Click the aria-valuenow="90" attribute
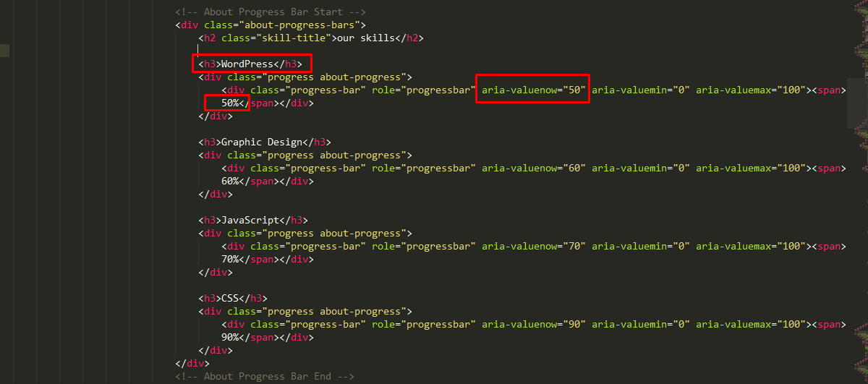The width and height of the screenshot is (868, 384). (533, 325)
